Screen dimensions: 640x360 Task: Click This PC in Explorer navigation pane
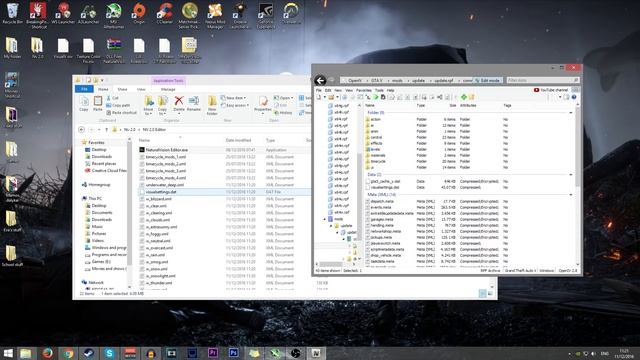92,199
